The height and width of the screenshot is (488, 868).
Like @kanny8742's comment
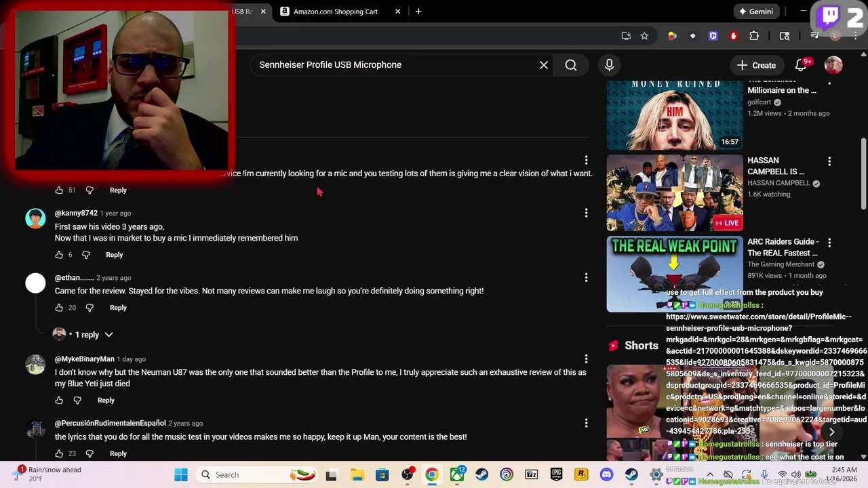(x=59, y=255)
